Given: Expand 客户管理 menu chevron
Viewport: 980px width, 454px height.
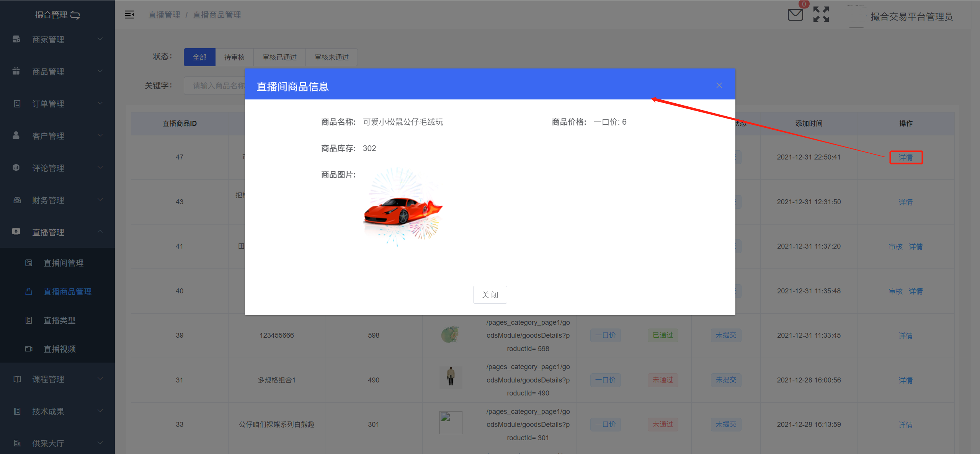Looking at the screenshot, I should click(100, 135).
